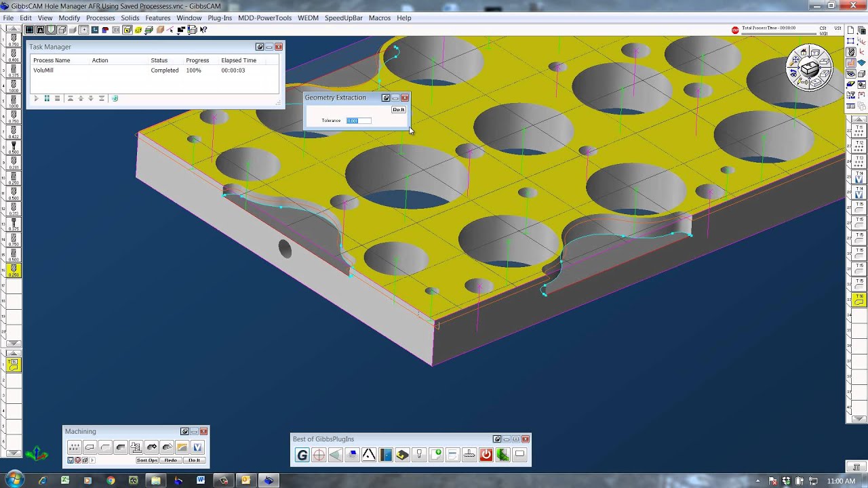The image size is (868, 488).
Task: Click Redo button in Machining palette
Action: [171, 460]
